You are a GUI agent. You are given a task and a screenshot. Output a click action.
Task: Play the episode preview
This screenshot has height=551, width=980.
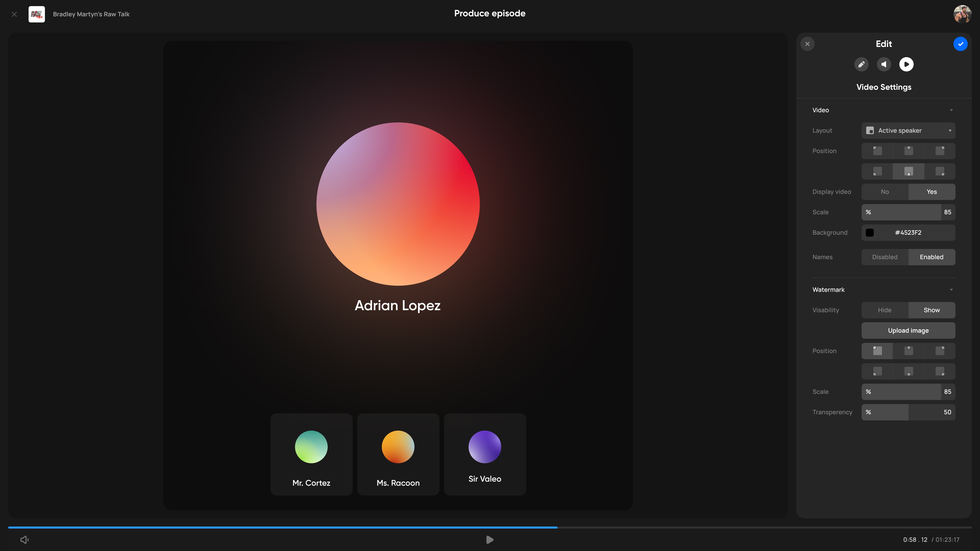[x=490, y=540]
